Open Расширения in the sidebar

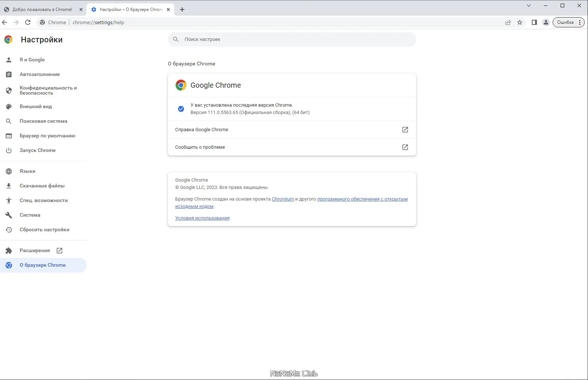35,251
